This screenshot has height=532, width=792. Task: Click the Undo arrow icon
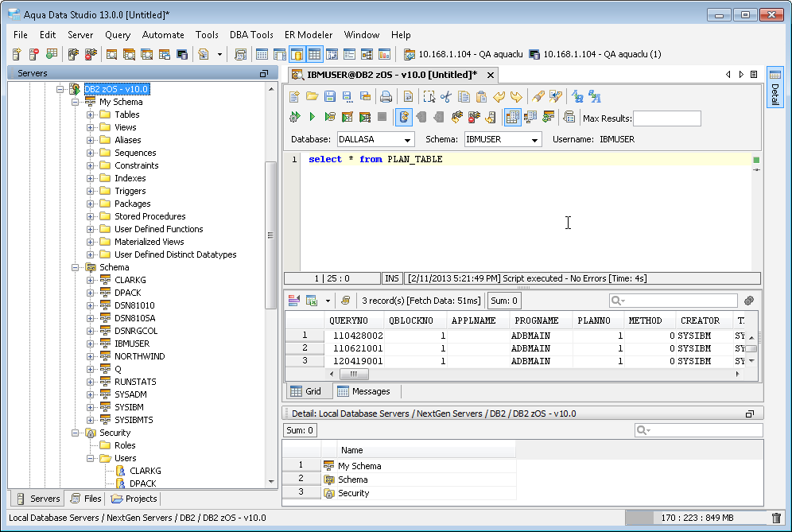[x=499, y=96]
